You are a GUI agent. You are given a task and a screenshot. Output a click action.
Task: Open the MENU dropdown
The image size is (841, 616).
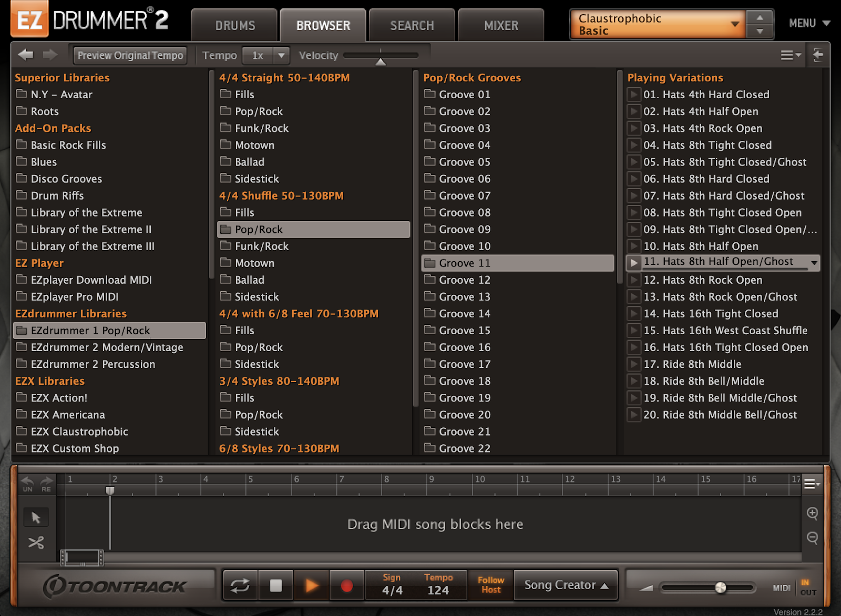tap(809, 23)
